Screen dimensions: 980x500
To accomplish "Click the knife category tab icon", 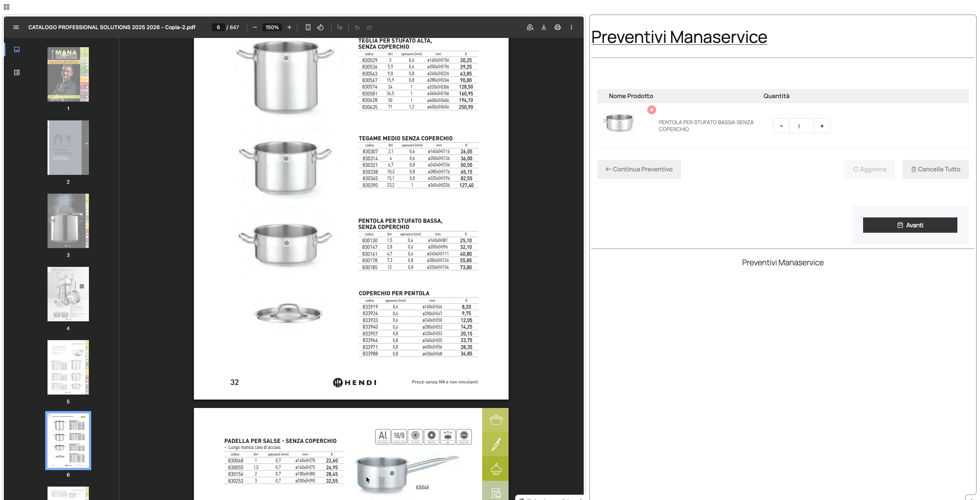I will pos(496,444).
